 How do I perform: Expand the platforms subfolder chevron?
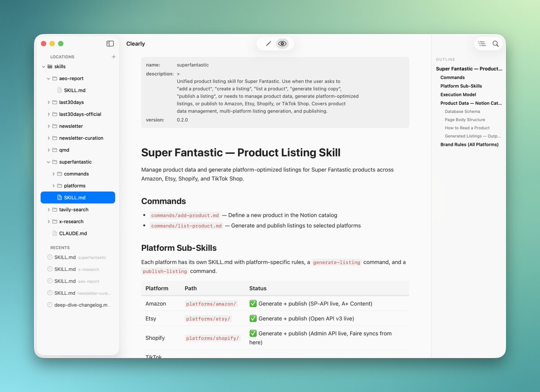(x=54, y=186)
